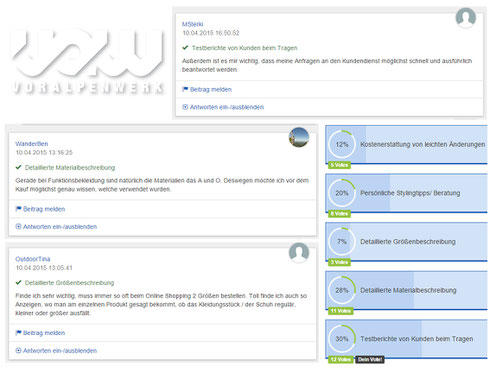Click OutdoorTina's default avatar icon

(299, 253)
